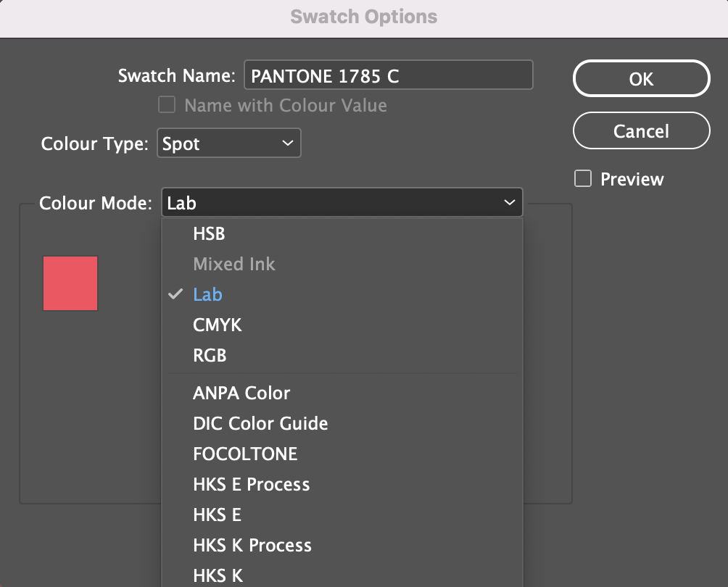Toggle the Name with Colour Value checkbox
Viewport: 728px width, 587px height.
point(166,105)
